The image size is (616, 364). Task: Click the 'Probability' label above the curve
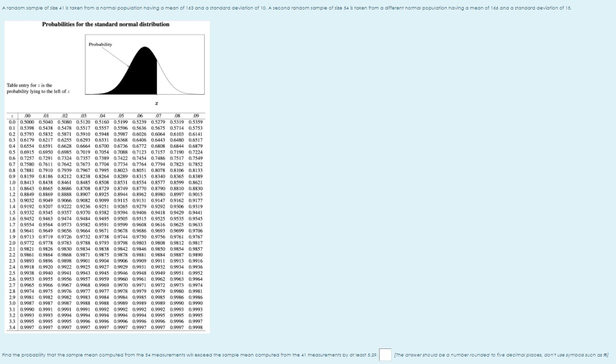100,45
